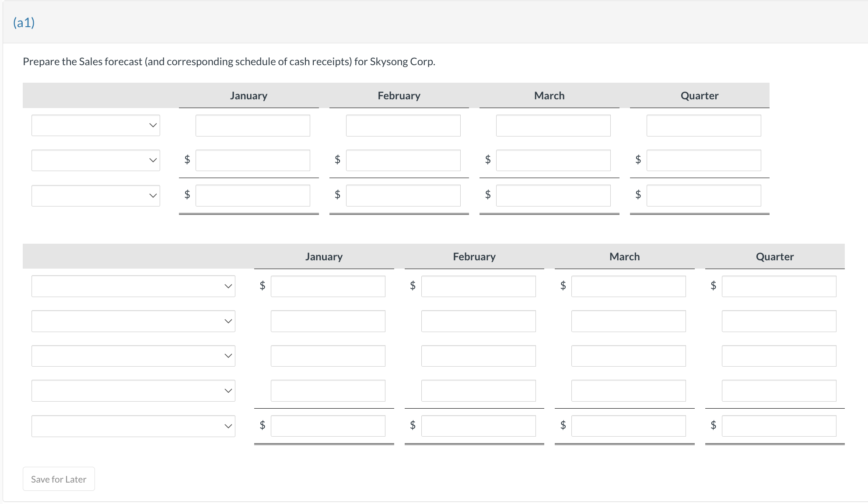Viewport: 868px width, 504px height.
Task: Click Quarter field in fourth cash receipts row
Action: coord(779,391)
